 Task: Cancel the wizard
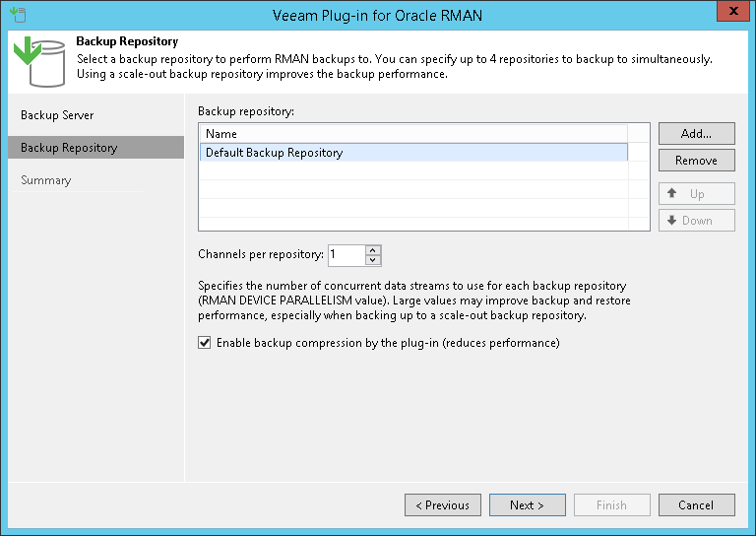point(697,505)
